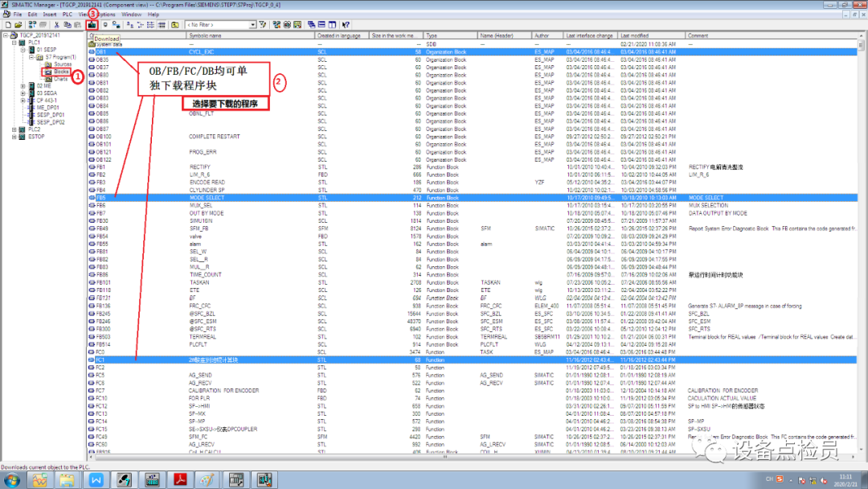Switch to Details view
The height and width of the screenshot is (489, 868).
click(x=162, y=24)
